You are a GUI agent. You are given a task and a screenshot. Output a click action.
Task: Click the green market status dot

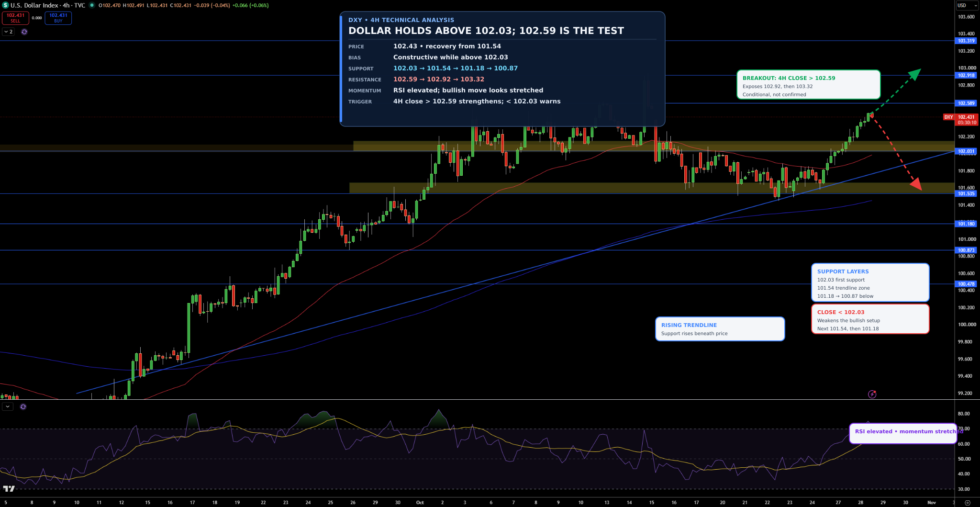[92, 5]
